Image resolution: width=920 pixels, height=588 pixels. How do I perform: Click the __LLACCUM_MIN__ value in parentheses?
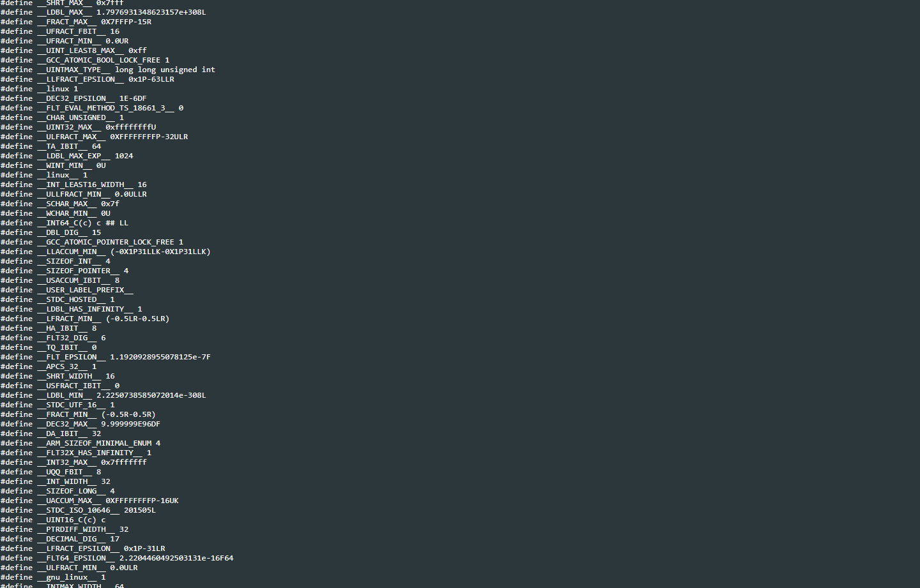pyautogui.click(x=160, y=252)
